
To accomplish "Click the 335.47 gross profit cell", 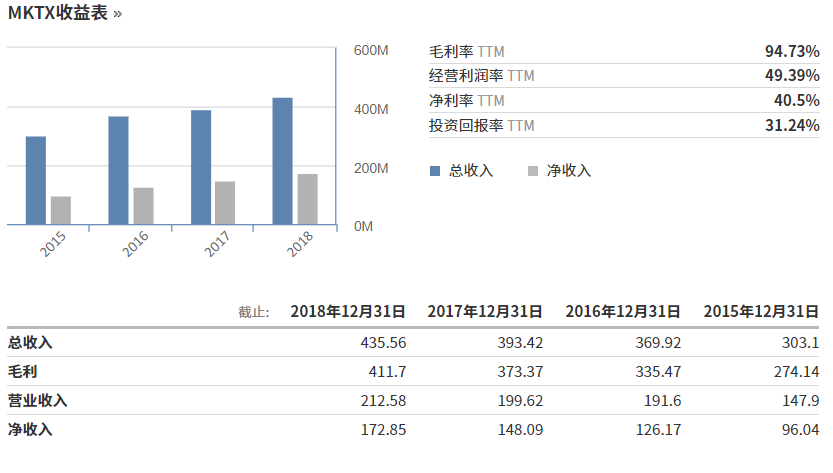I will click(x=658, y=372).
